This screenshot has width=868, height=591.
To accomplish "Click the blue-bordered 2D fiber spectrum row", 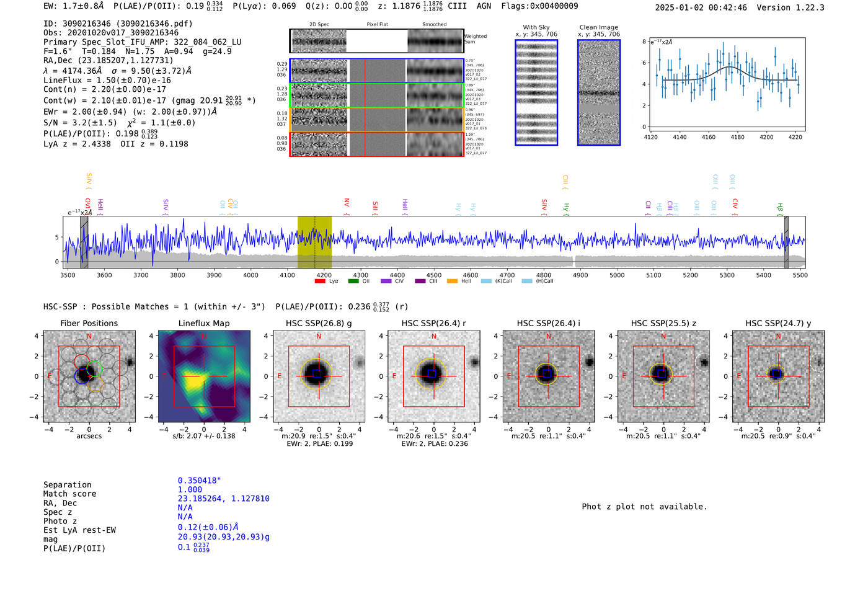I will 377,71.
